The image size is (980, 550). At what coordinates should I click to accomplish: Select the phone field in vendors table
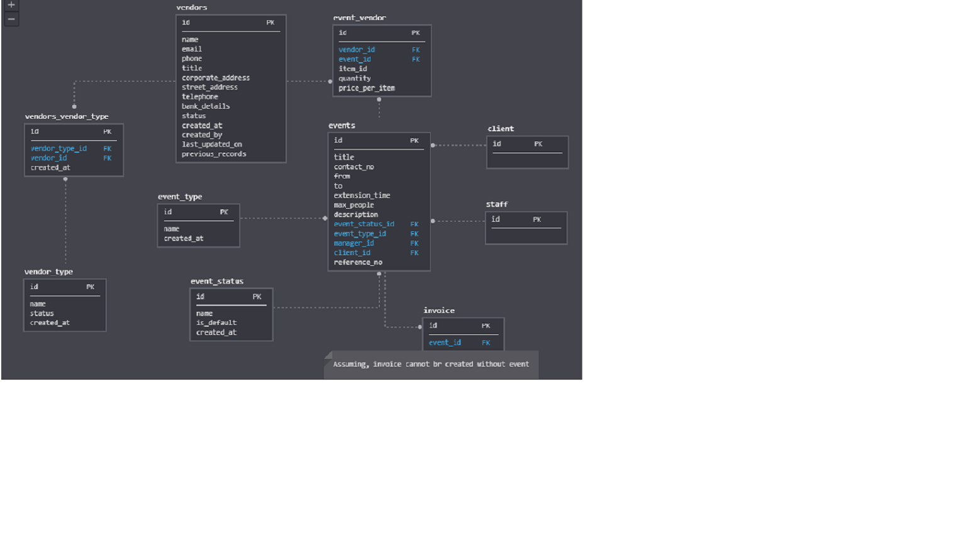(x=192, y=58)
